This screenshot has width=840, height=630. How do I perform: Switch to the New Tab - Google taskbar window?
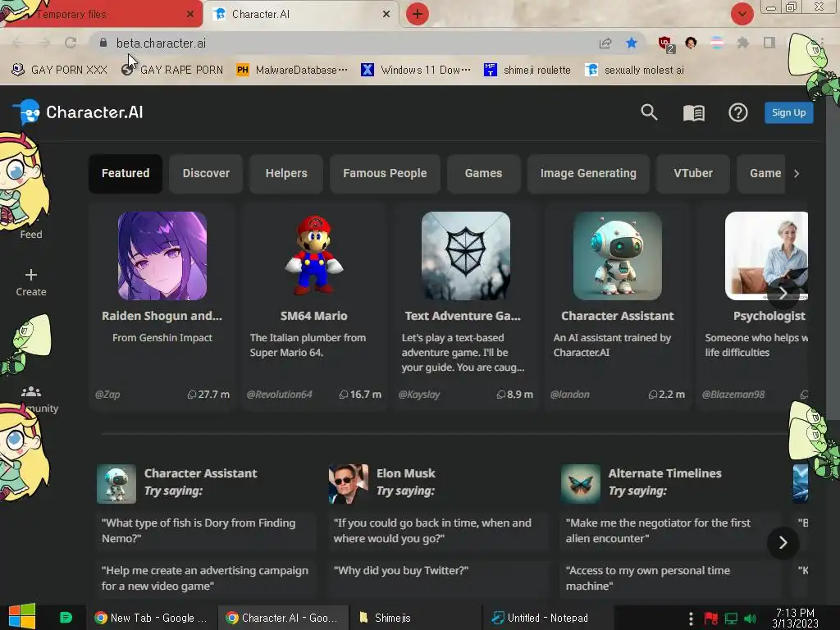click(x=152, y=618)
